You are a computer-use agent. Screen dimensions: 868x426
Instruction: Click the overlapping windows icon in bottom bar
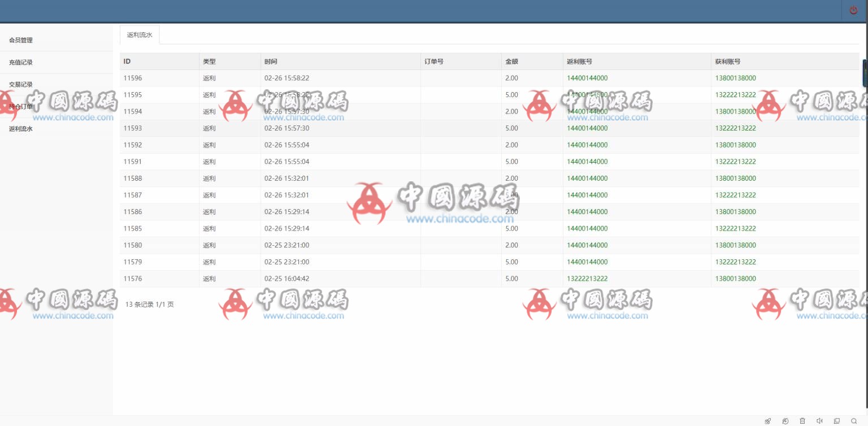(x=837, y=421)
